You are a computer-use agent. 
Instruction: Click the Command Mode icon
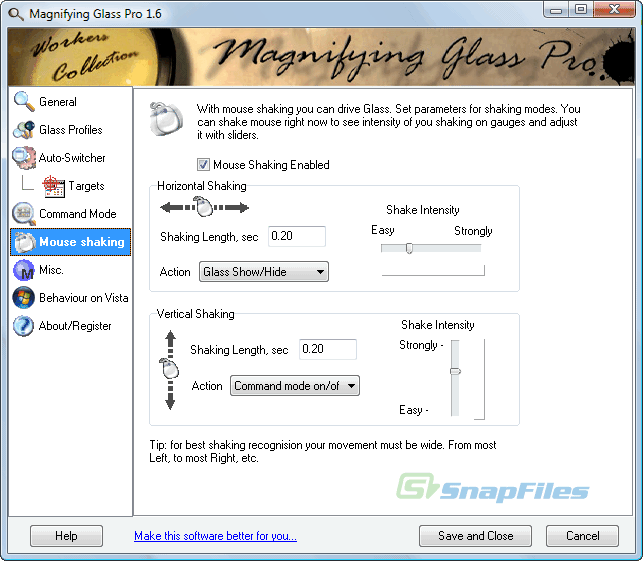click(x=24, y=214)
